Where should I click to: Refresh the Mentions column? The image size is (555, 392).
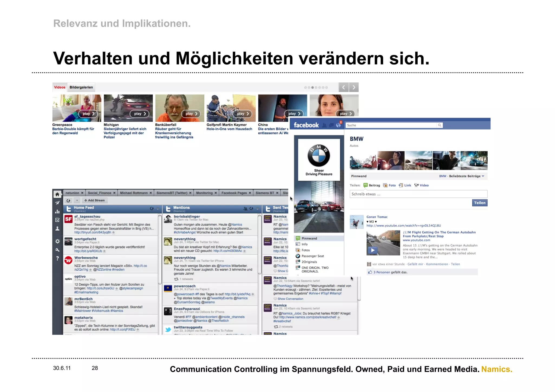coord(251,209)
